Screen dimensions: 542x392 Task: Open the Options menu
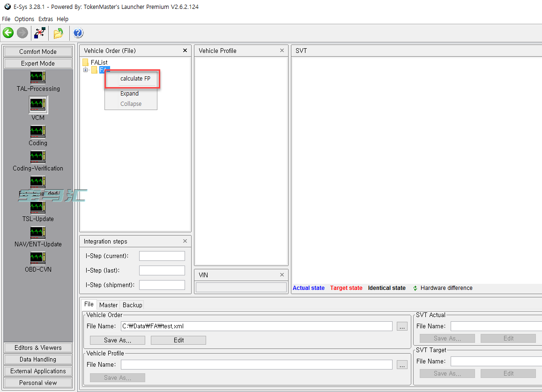(24, 19)
